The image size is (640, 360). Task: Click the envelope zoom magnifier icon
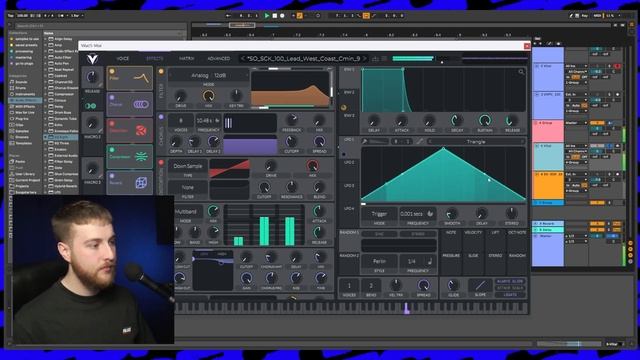click(521, 72)
